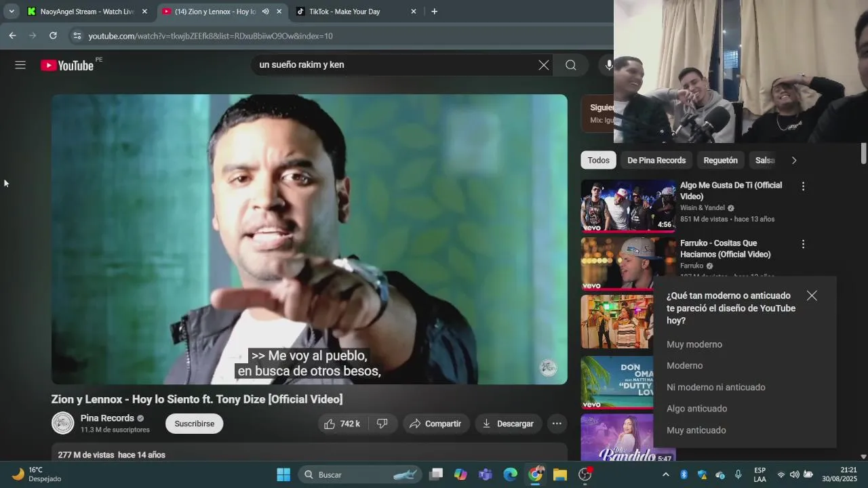Reload the YouTube page
868x488 pixels.
coord(53,35)
